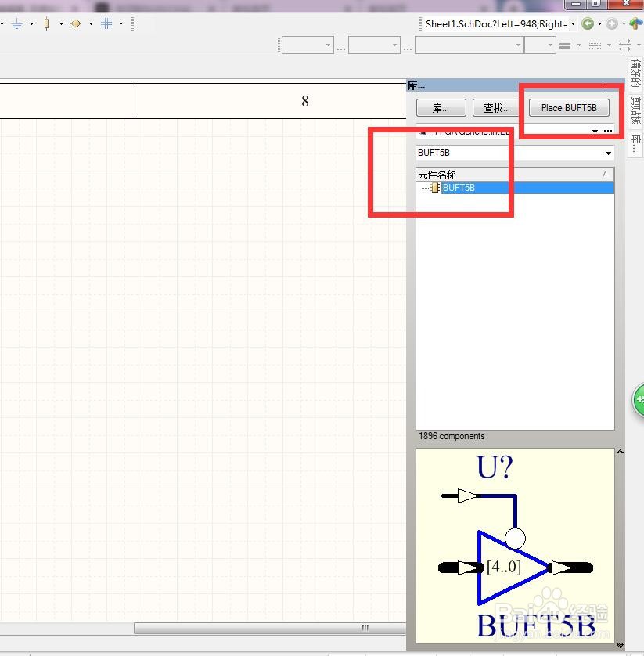Click the "1896 components" count label
Image resolution: width=644 pixels, height=656 pixels.
pos(452,436)
